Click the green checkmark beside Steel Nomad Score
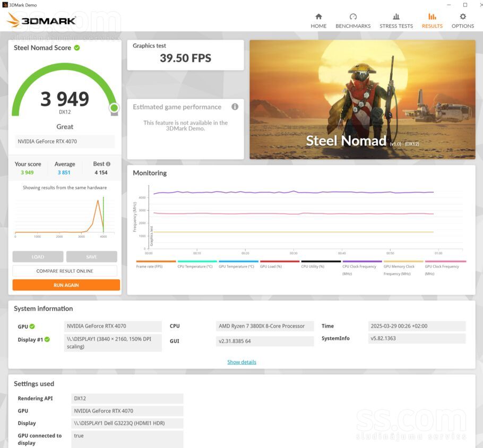This screenshot has height=448, width=483. point(77,48)
